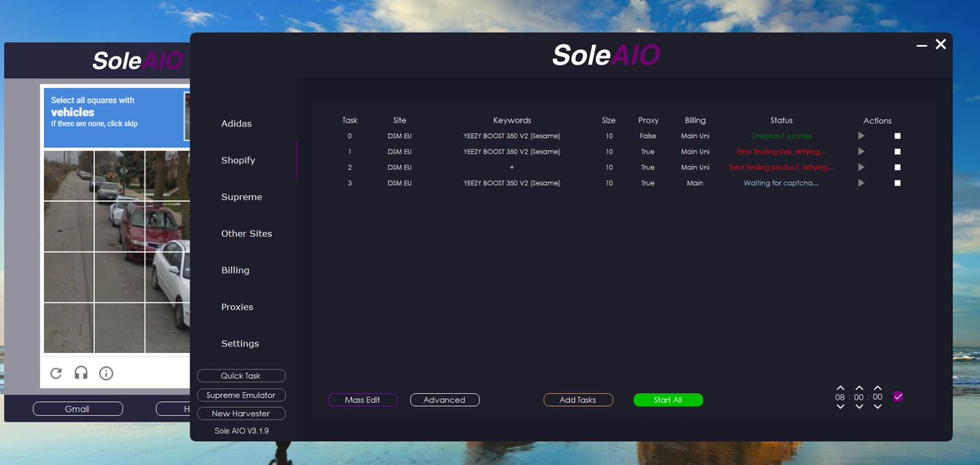Launch the Supreme Emulator

(241, 396)
